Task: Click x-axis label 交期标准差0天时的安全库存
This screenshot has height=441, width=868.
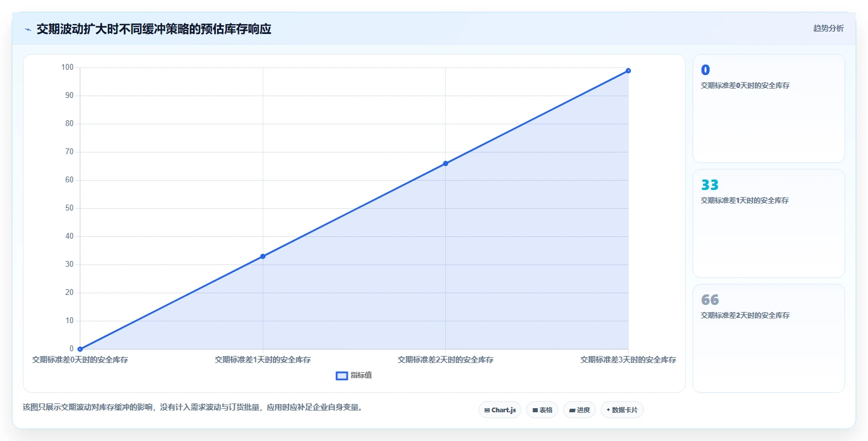Action: pyautogui.click(x=80, y=359)
